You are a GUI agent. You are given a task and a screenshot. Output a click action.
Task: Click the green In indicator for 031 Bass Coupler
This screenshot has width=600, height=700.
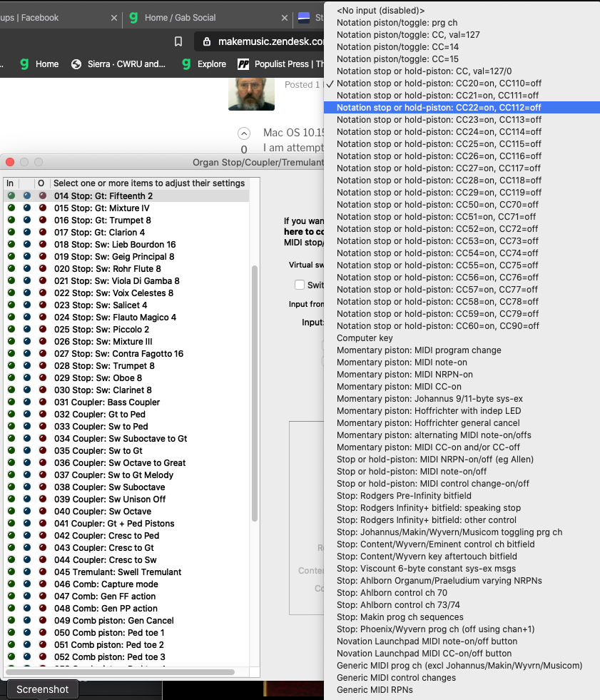pos(11,402)
